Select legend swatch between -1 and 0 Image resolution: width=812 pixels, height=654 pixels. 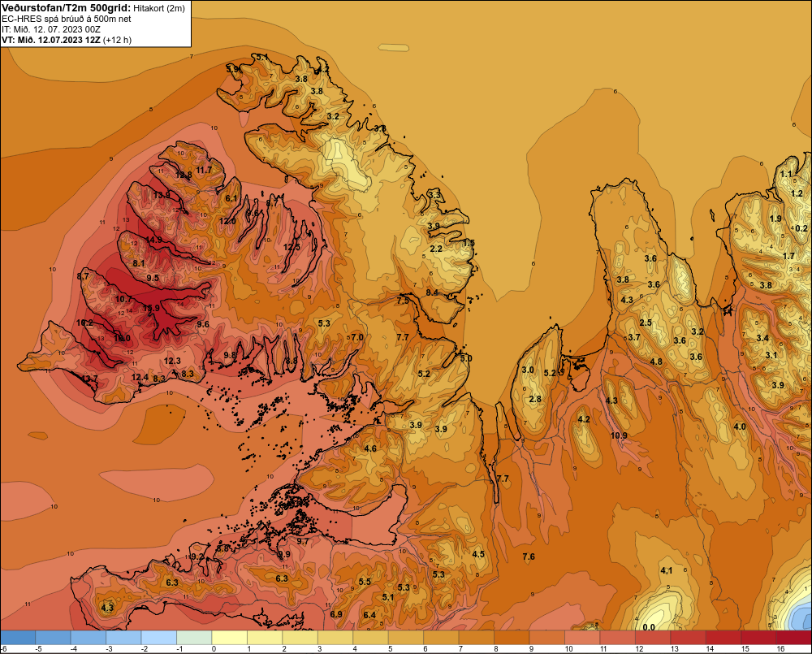coord(195,637)
